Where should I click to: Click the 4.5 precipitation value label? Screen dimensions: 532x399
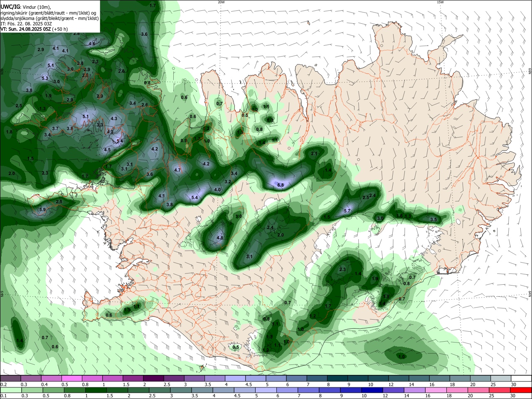tap(107, 150)
